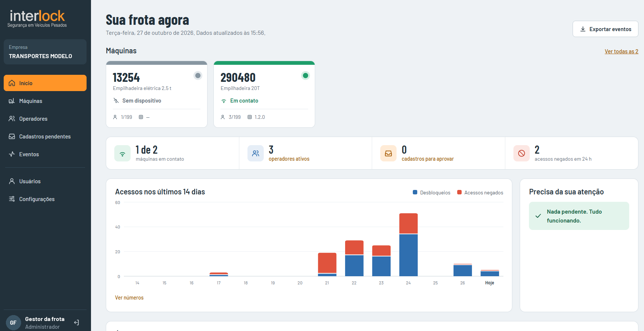Click the download icon in Exportar eventos
Image resolution: width=644 pixels, height=331 pixels.
(x=583, y=29)
